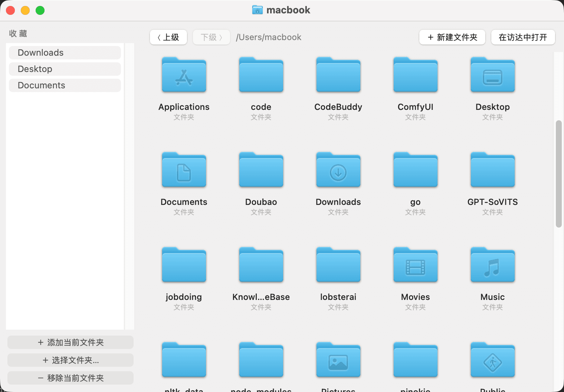Go up with the 上级 button
The width and height of the screenshot is (564, 392).
pyautogui.click(x=168, y=37)
